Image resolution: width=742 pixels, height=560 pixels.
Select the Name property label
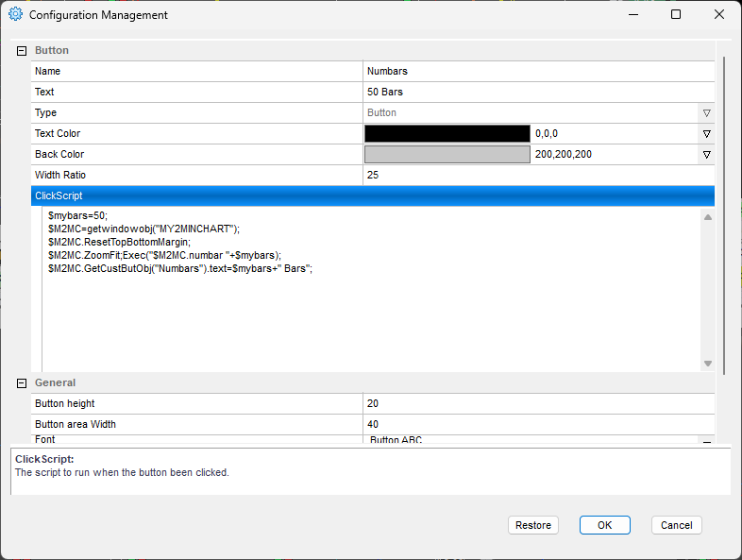click(x=47, y=71)
